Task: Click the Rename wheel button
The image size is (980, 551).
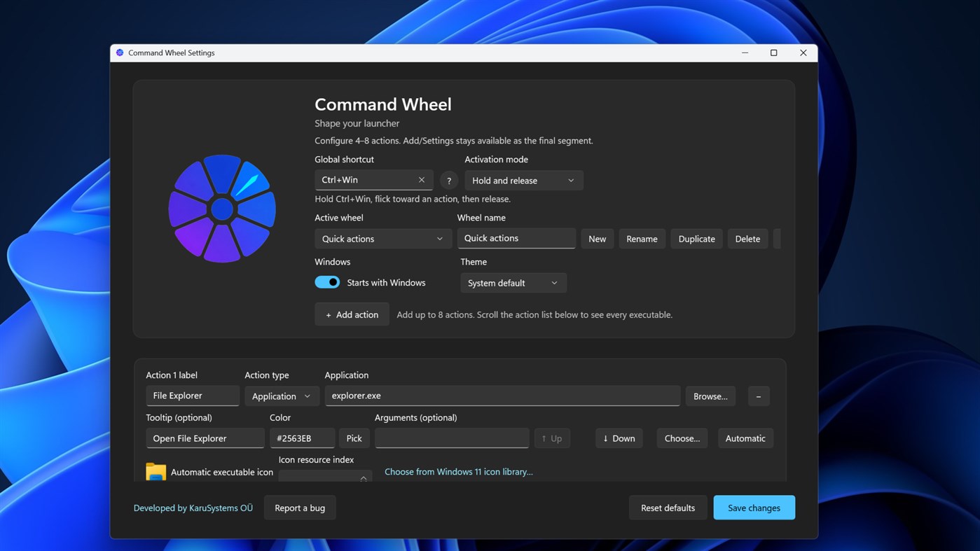Action: click(x=642, y=239)
